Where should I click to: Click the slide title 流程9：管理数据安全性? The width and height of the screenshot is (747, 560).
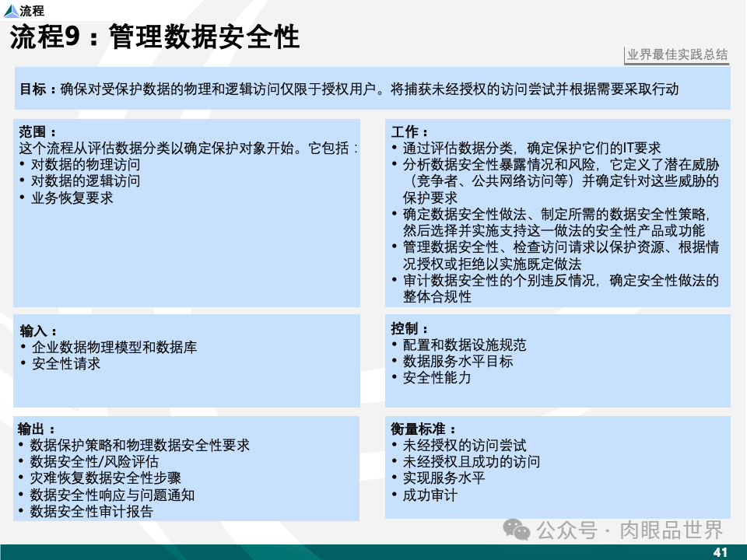(154, 37)
